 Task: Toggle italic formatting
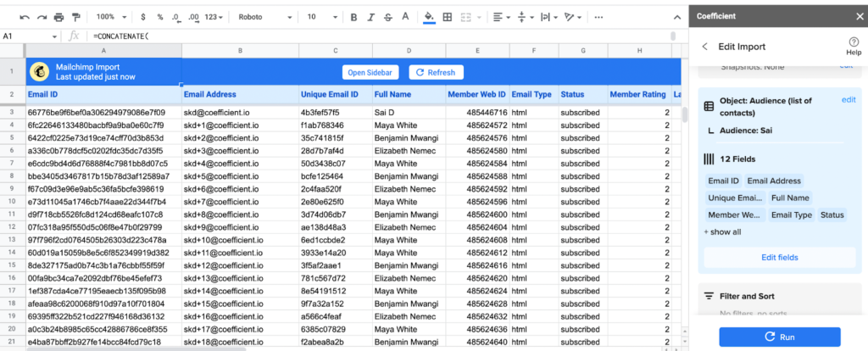click(x=371, y=17)
